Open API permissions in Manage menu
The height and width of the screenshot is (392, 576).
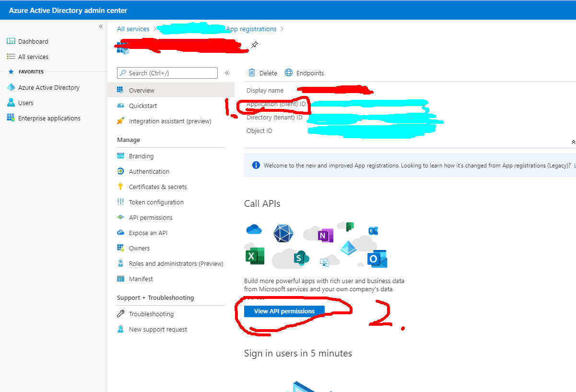point(171,217)
